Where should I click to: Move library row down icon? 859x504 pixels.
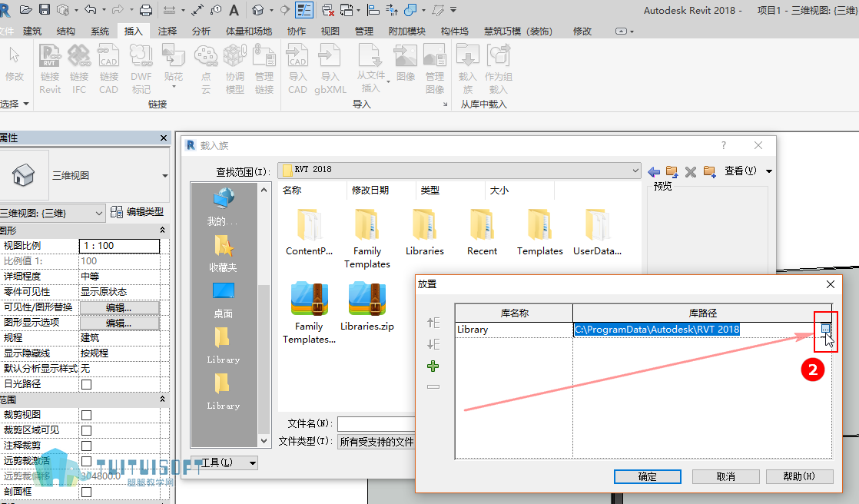click(433, 344)
